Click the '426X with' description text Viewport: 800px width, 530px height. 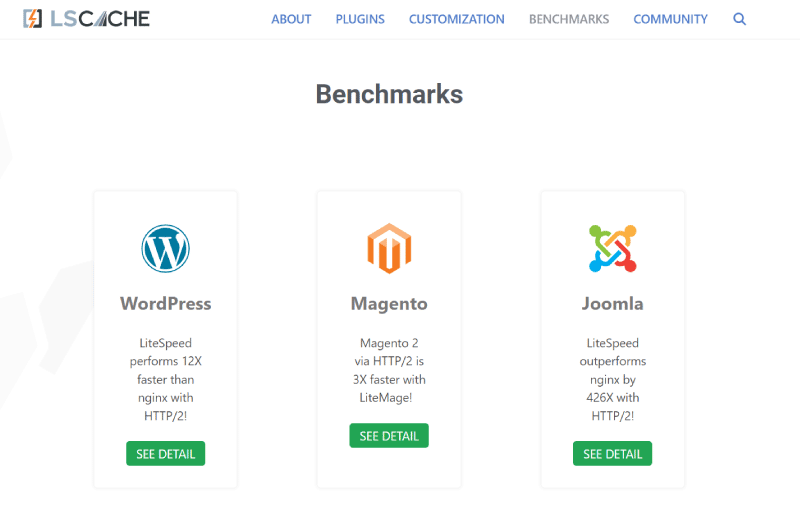[x=613, y=397]
